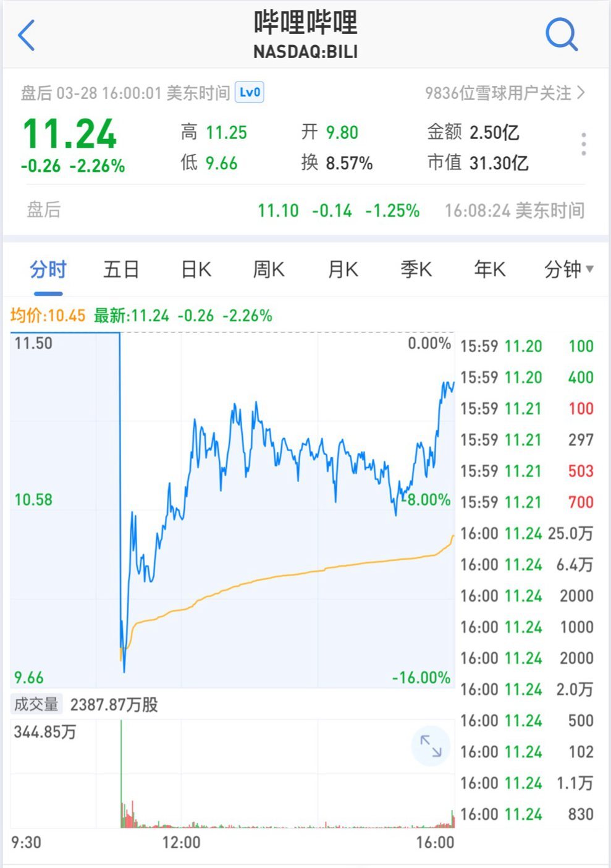
Task: Select the 15:59 11.21 297 trade row
Action: (x=527, y=440)
